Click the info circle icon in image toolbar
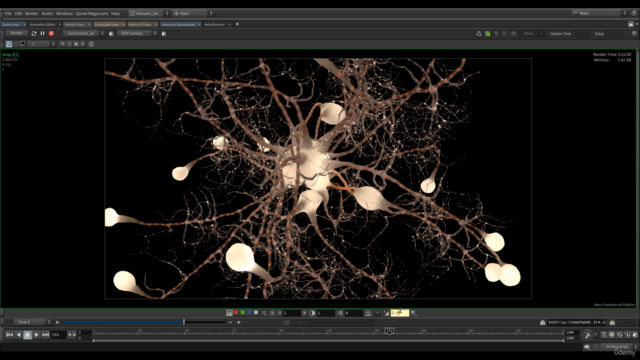640x360 pixels. click(91, 44)
